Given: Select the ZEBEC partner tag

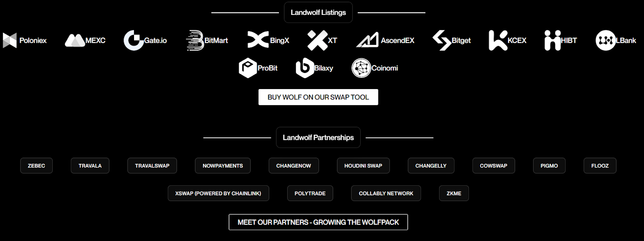Looking at the screenshot, I should (36, 166).
